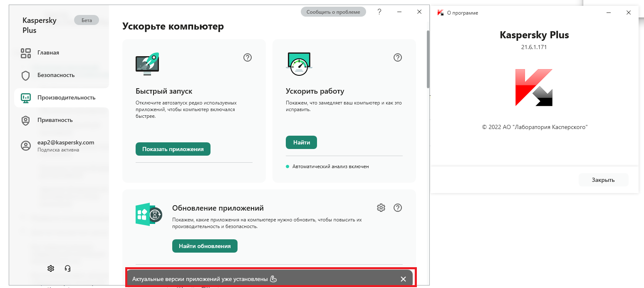Open settings gear at sidebar bottom

click(x=51, y=268)
